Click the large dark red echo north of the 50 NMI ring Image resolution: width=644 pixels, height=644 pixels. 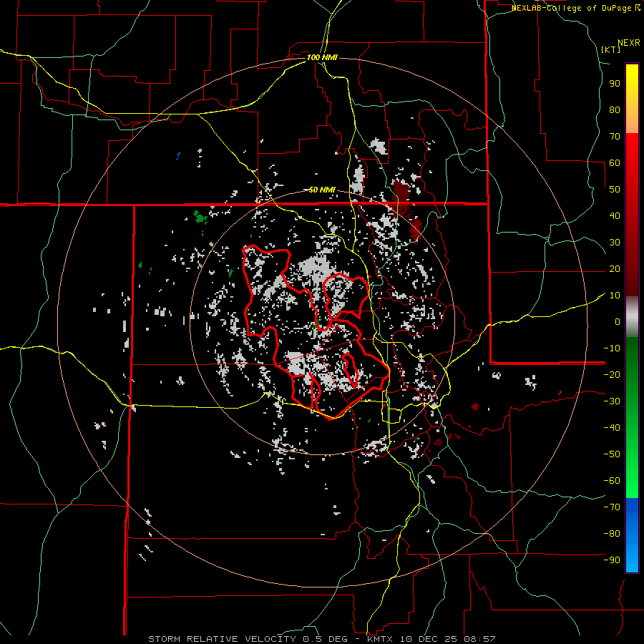401,192
